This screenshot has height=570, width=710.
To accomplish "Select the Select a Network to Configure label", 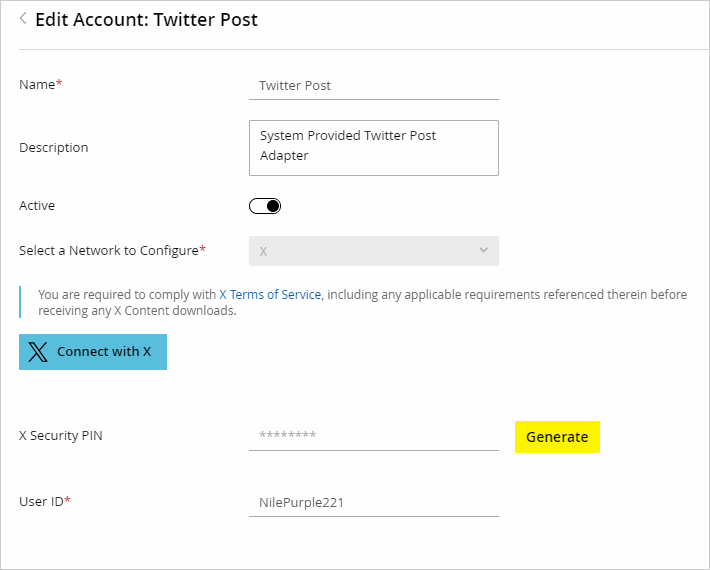I will coord(112,250).
